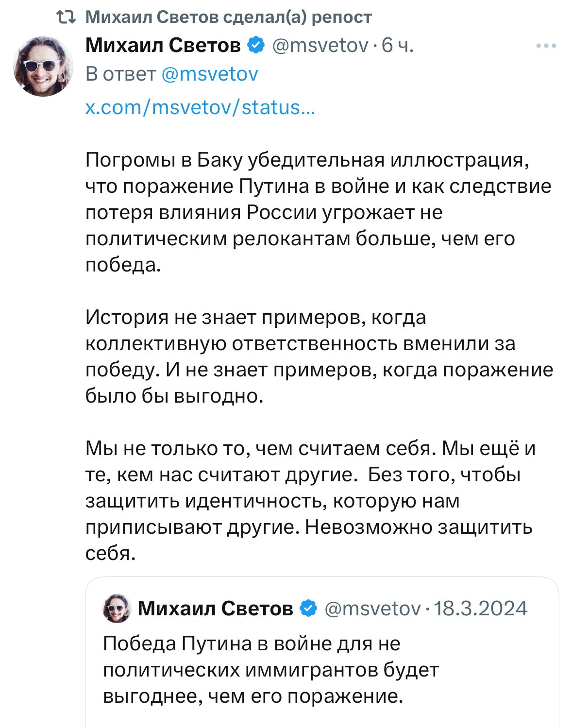Click the repost arrows icon at top
The image size is (572, 728).
[x=66, y=17]
